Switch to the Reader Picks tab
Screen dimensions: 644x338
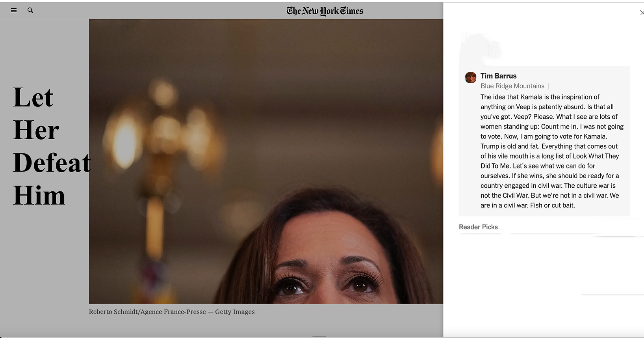pos(478,227)
